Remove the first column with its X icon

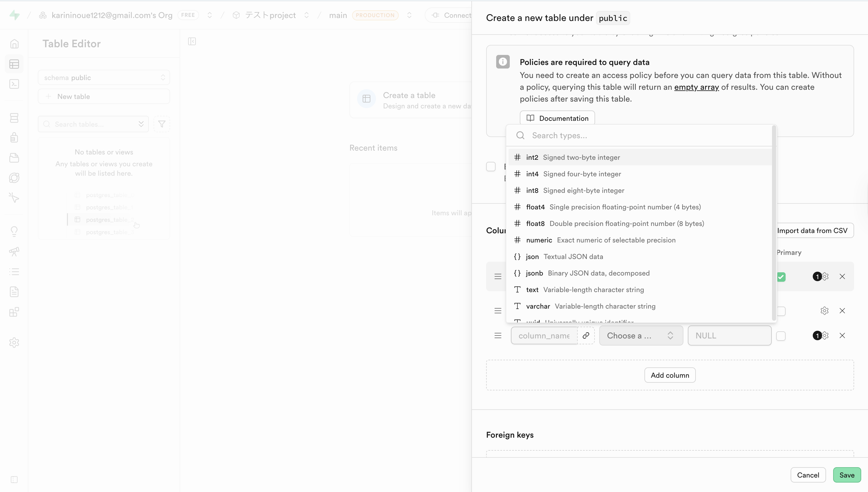coord(842,276)
